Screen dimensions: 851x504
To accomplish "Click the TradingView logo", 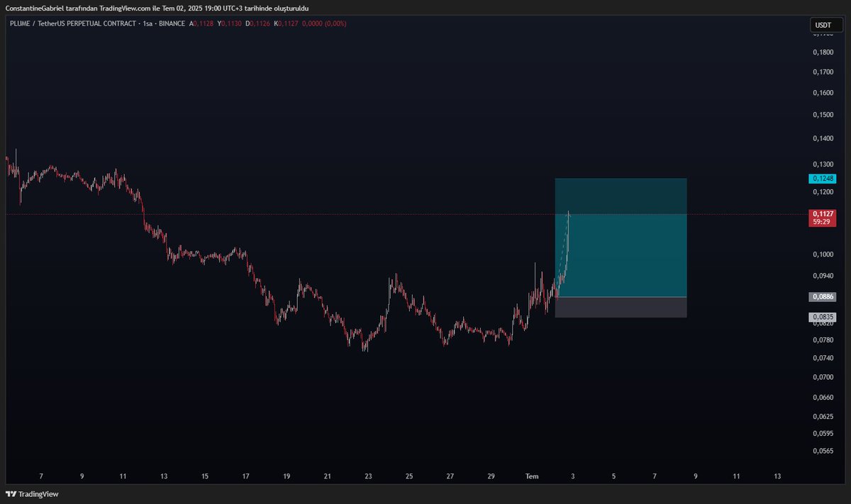I will pyautogui.click(x=32, y=494).
